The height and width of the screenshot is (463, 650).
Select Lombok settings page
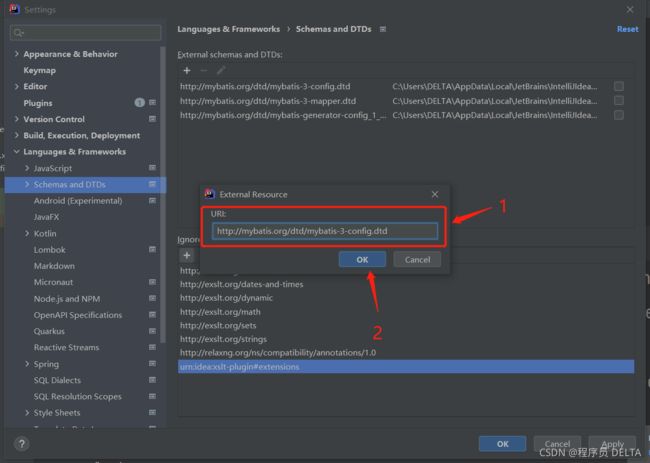[x=50, y=250]
